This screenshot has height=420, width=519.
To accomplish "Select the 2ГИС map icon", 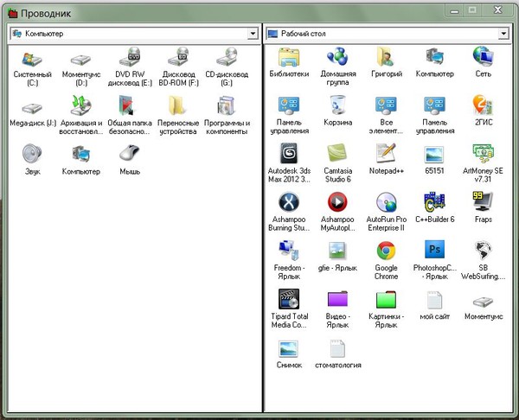I will point(483,105).
